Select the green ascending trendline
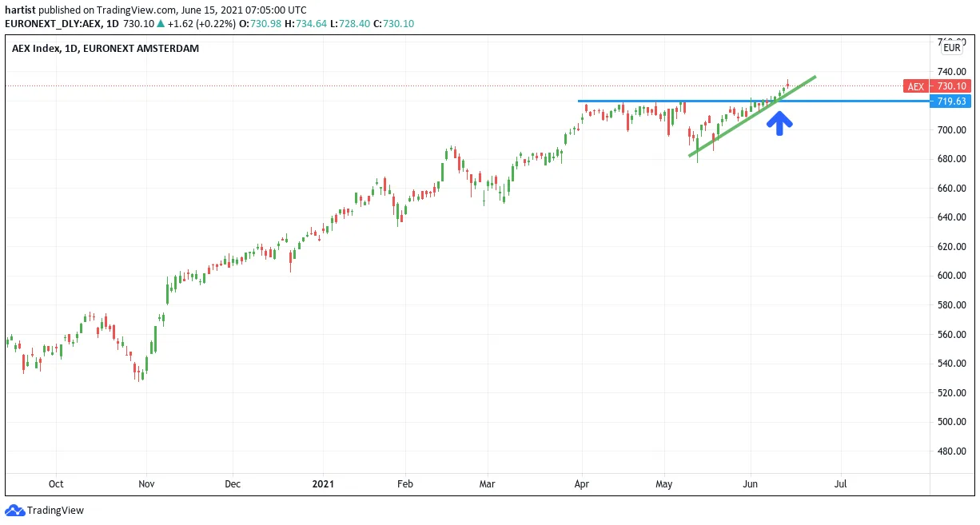This screenshot has height=525, width=980. coord(751,117)
